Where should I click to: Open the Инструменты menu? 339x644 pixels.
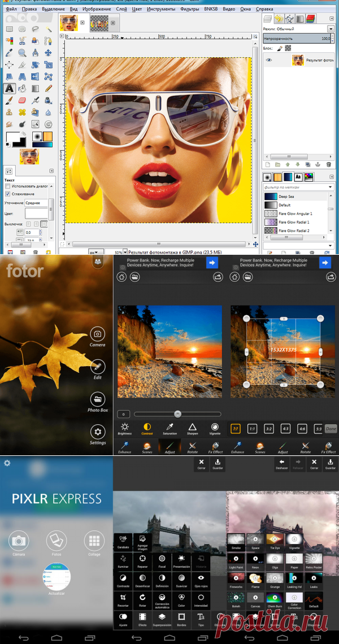160,8
